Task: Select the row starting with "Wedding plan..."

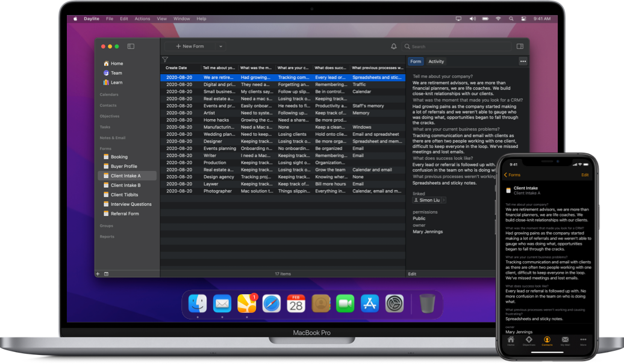Action: [x=283, y=134]
